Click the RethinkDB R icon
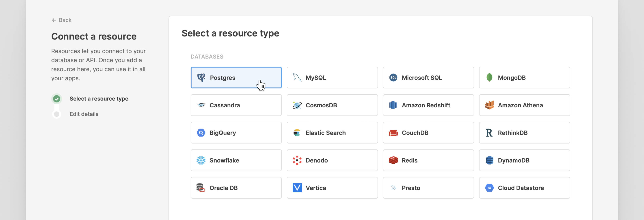 point(489,133)
